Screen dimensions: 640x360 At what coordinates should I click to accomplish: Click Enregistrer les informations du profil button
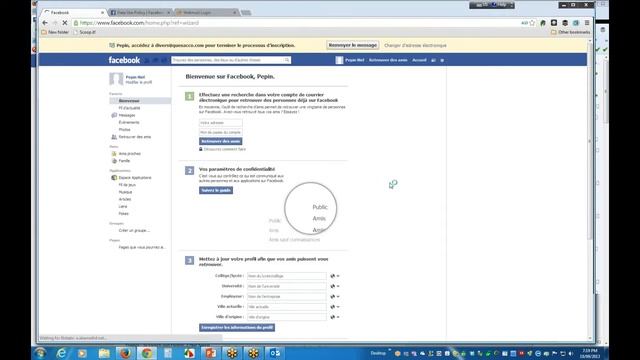237,327
